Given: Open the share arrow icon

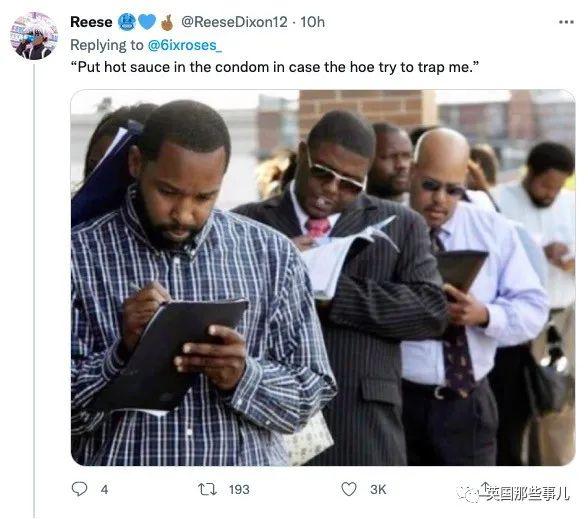Looking at the screenshot, I should click(484, 488).
